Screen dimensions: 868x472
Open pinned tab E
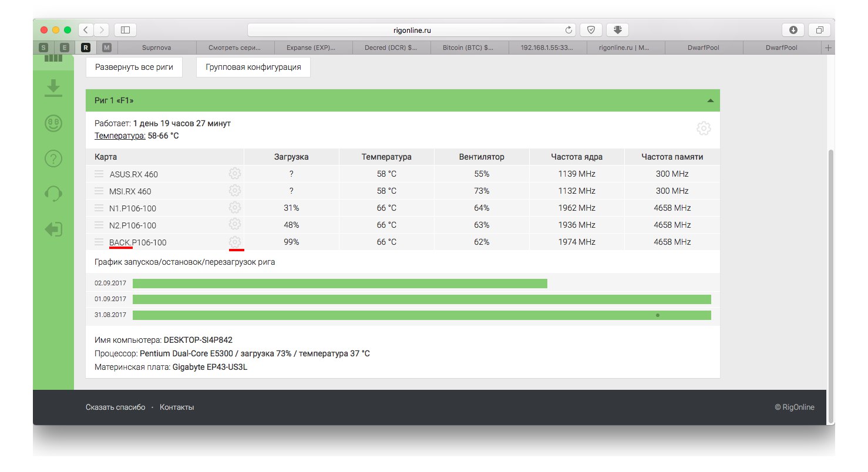[x=65, y=48]
